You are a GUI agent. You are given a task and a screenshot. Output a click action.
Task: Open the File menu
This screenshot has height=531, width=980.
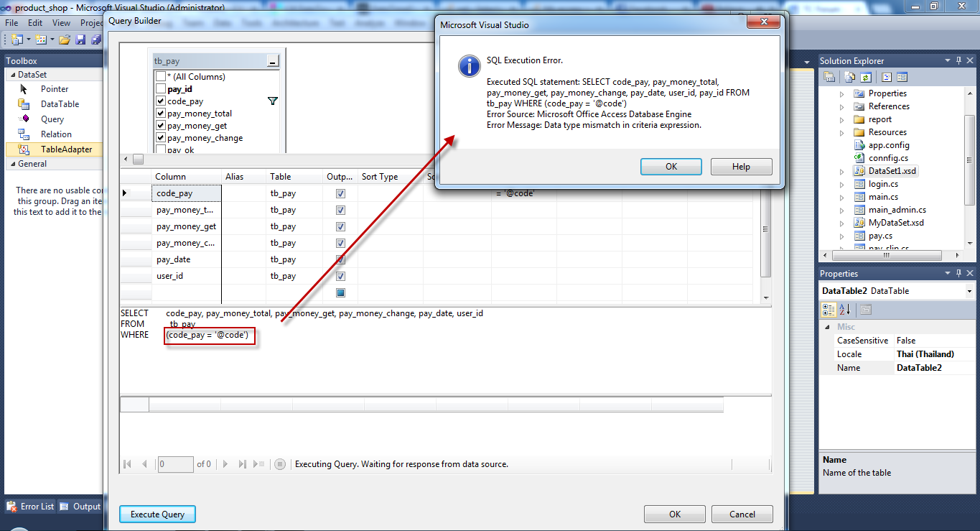11,23
